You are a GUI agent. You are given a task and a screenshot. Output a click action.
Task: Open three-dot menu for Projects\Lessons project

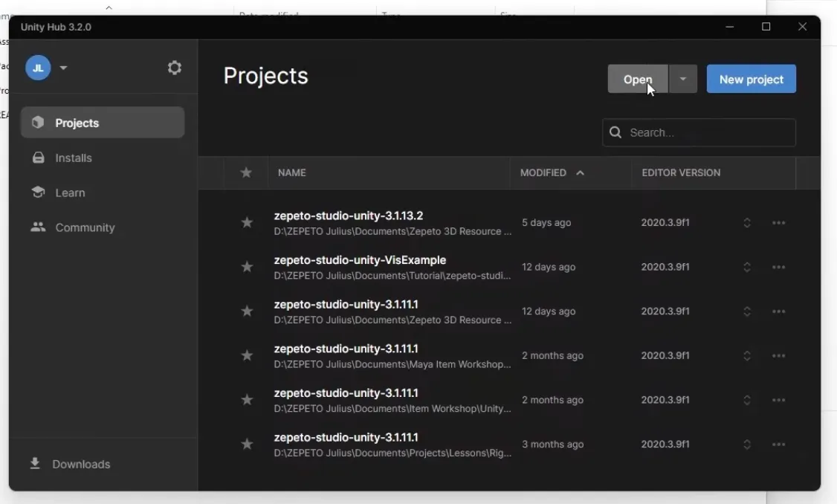pos(778,445)
